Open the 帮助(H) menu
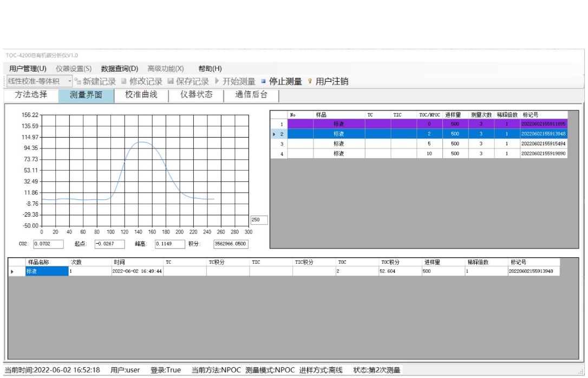This screenshot has height=378, width=588. pyautogui.click(x=210, y=69)
